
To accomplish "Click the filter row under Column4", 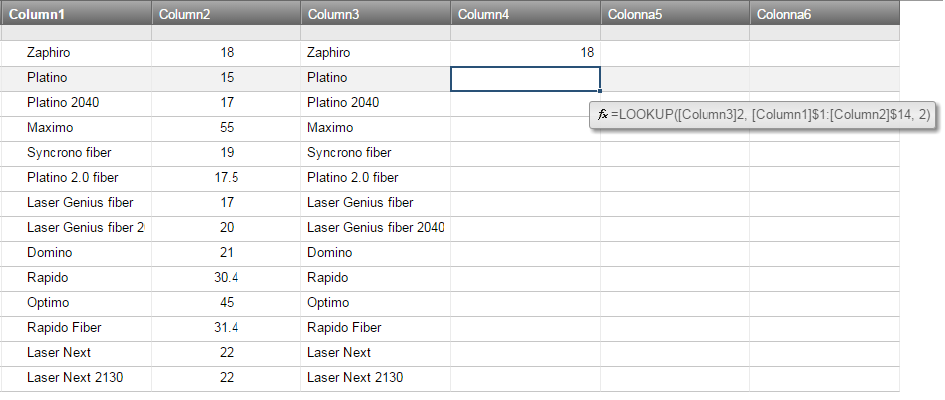I will click(x=526, y=33).
